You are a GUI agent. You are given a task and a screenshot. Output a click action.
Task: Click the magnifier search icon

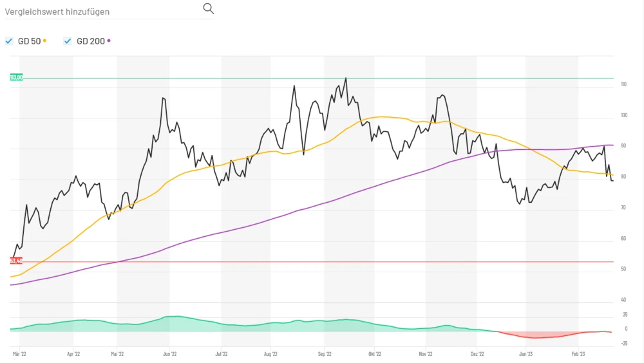coord(208,8)
